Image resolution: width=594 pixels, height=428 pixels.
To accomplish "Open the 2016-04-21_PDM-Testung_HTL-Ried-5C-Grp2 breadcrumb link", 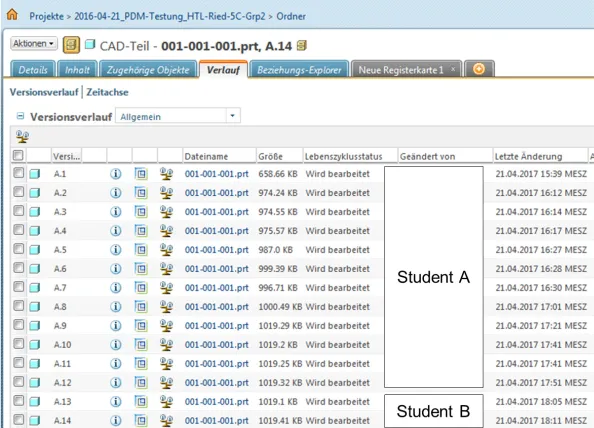I will coord(170,16).
